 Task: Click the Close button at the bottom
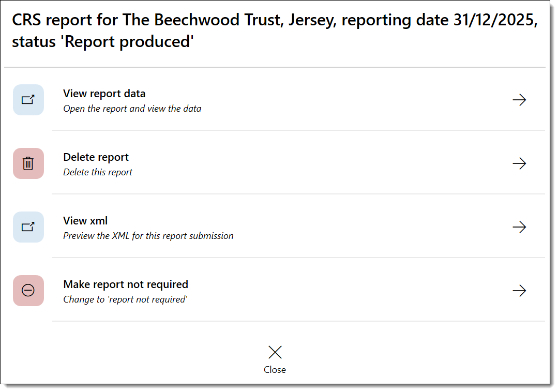click(275, 359)
